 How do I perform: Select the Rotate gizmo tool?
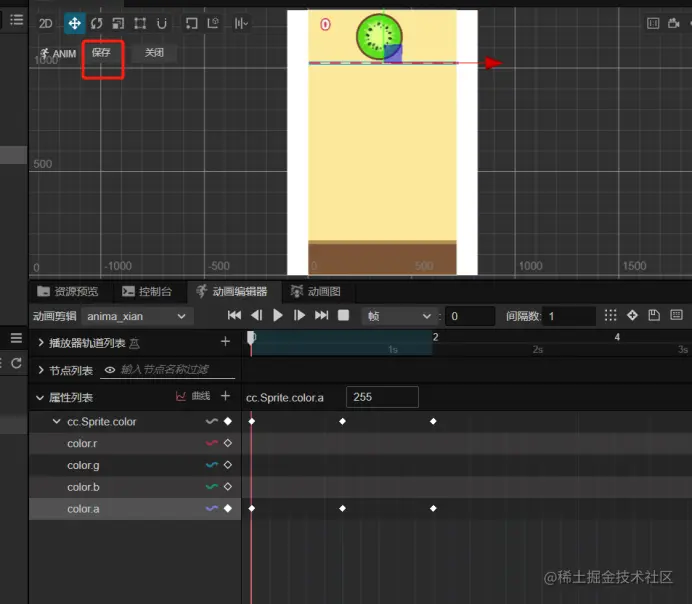click(x=96, y=23)
